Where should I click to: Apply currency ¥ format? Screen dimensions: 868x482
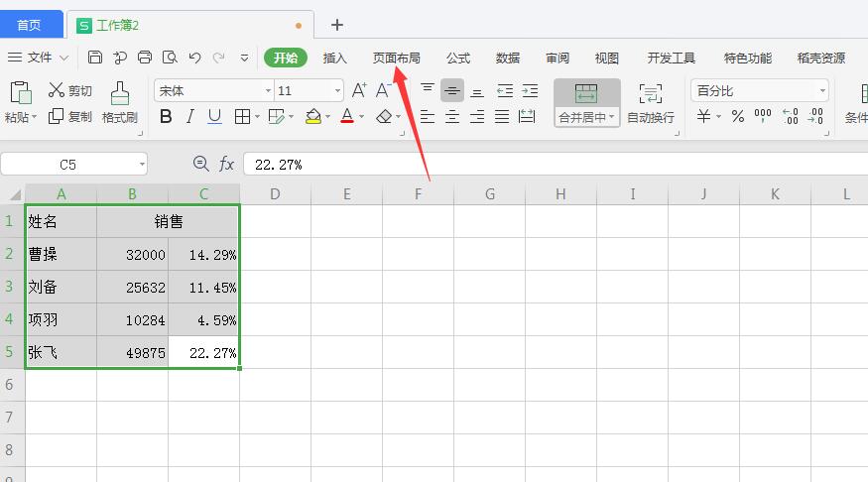703,116
